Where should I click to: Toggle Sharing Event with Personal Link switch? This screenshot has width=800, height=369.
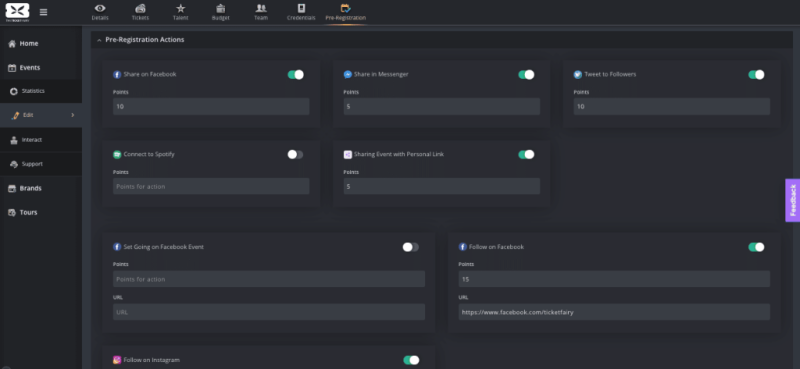[526, 154]
